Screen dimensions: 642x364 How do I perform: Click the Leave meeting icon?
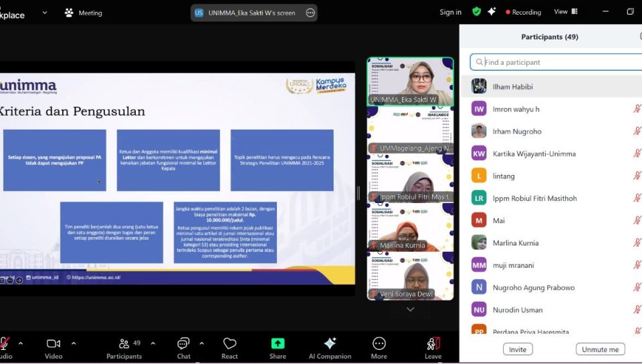433,344
